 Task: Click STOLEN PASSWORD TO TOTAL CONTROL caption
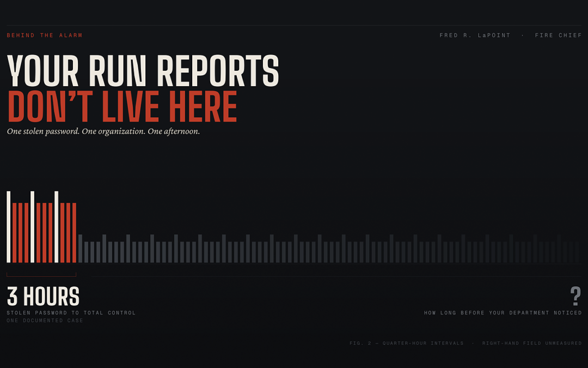click(x=71, y=313)
